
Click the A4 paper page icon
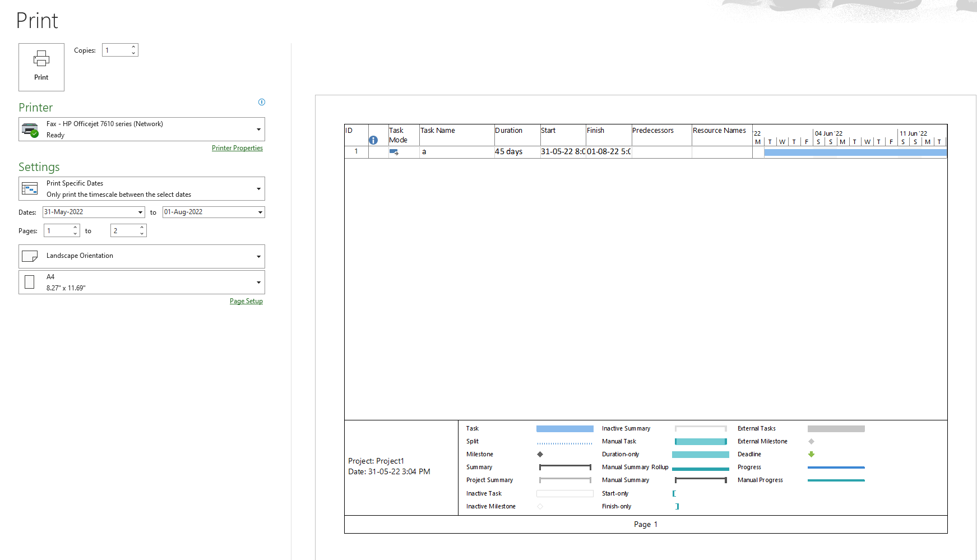click(30, 282)
